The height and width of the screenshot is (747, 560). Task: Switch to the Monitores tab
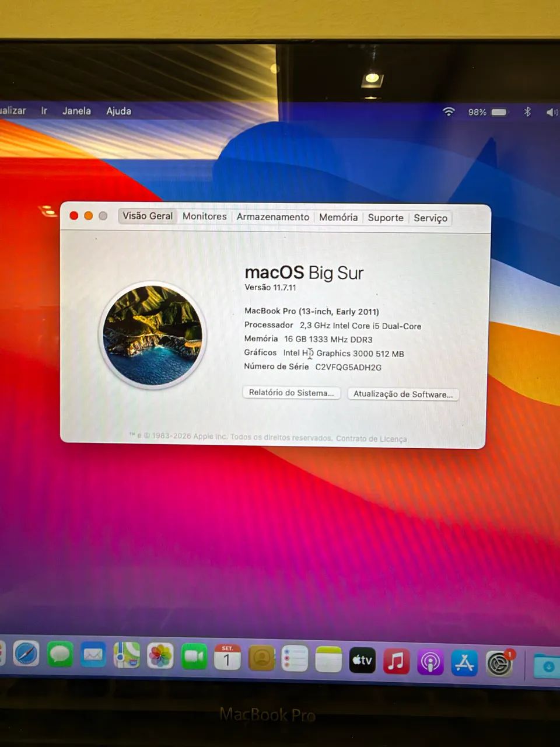click(205, 217)
